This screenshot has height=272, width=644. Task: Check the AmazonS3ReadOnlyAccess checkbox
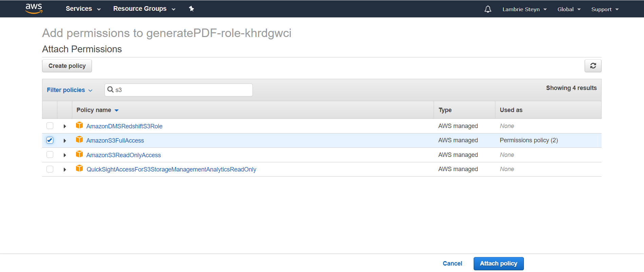point(50,155)
